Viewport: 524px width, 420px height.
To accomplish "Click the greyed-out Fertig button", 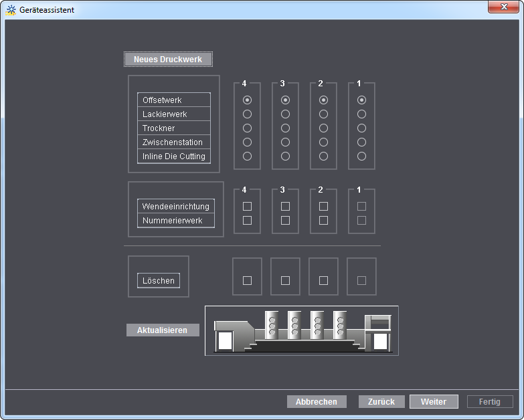I will pos(490,402).
